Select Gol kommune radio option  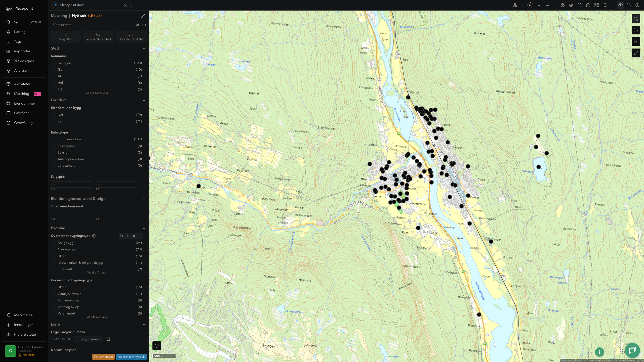pos(54,69)
